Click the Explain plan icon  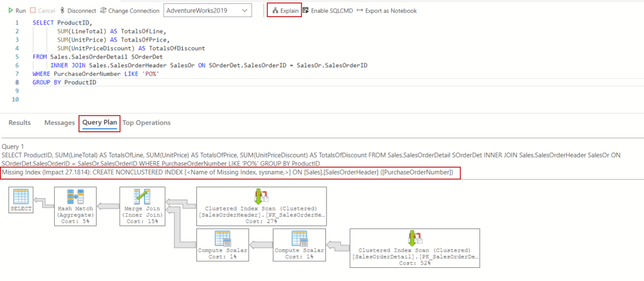pyautogui.click(x=275, y=11)
